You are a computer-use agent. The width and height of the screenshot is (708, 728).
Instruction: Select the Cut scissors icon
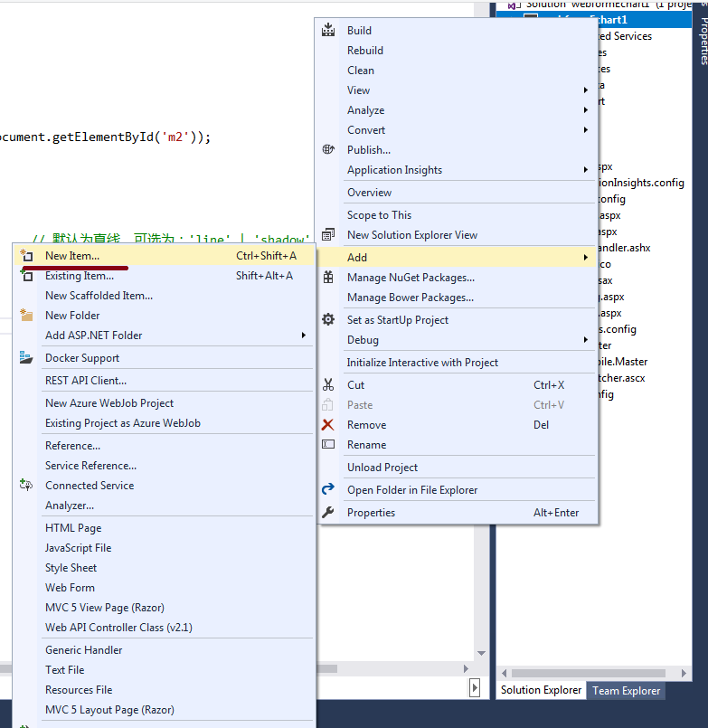pyautogui.click(x=329, y=384)
